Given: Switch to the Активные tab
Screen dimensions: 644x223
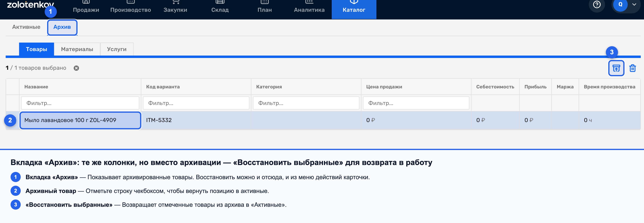Looking at the screenshot, I should (x=26, y=27).
